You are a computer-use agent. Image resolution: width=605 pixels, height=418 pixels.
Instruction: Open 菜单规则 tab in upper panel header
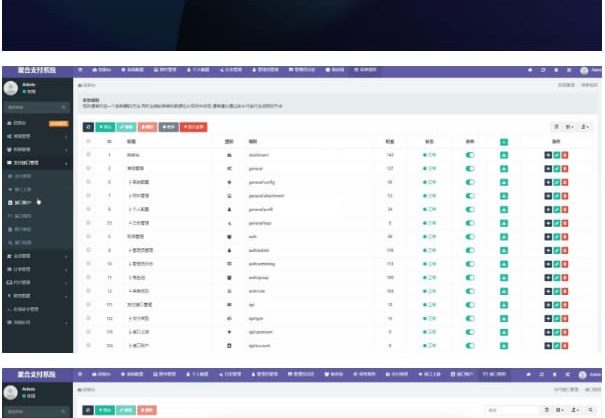click(365, 70)
